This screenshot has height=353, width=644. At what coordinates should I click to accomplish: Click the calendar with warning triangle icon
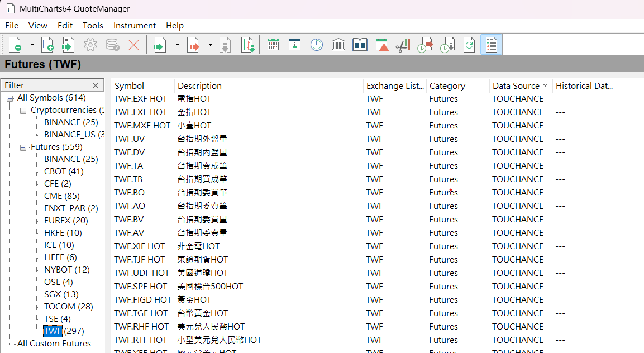tap(382, 45)
